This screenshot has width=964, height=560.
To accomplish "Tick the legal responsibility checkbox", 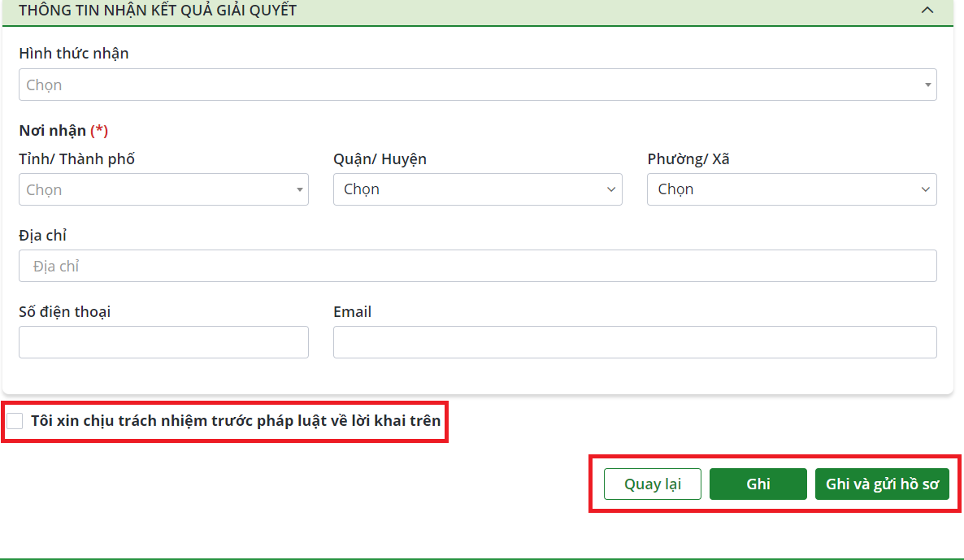I will click(15, 421).
